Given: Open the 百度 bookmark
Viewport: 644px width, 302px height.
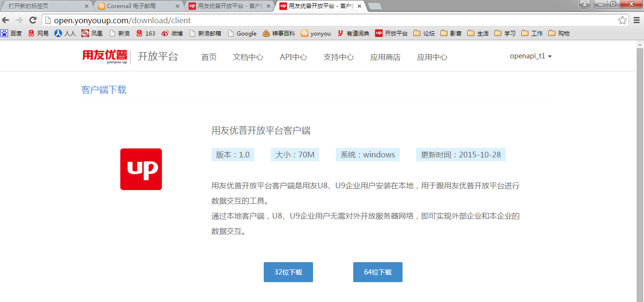Looking at the screenshot, I should 11,33.
